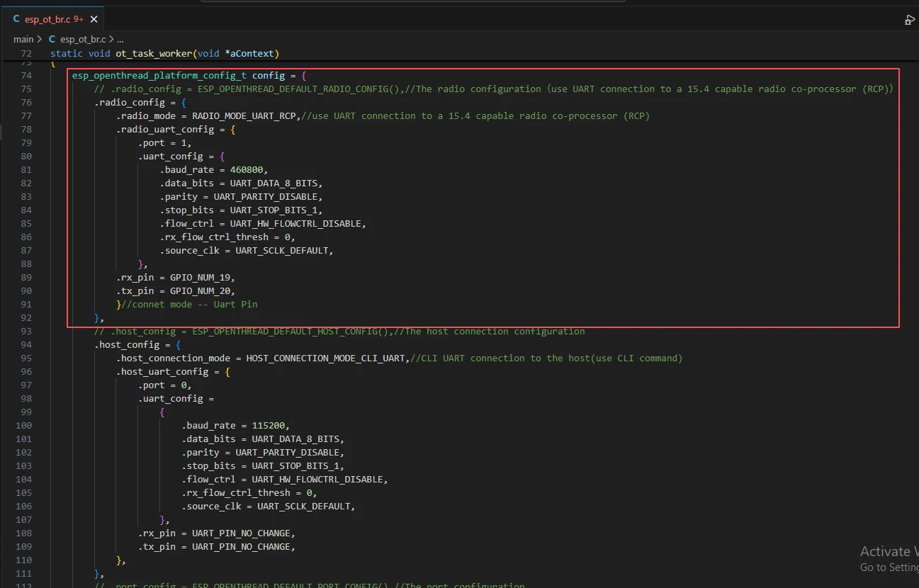The image size is (919, 588).
Task: Click the C file icon in the tab
Action: [16, 19]
